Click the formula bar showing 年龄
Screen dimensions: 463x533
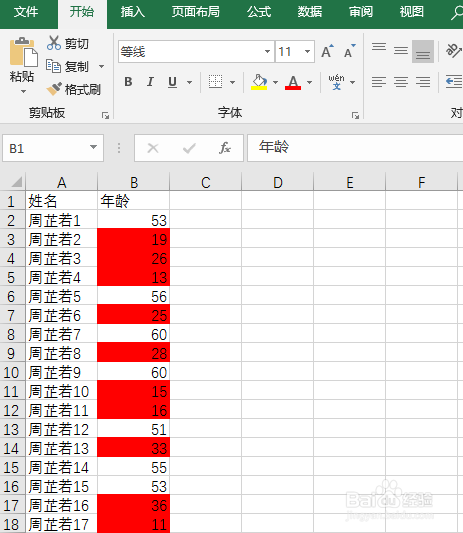[x=355, y=148]
